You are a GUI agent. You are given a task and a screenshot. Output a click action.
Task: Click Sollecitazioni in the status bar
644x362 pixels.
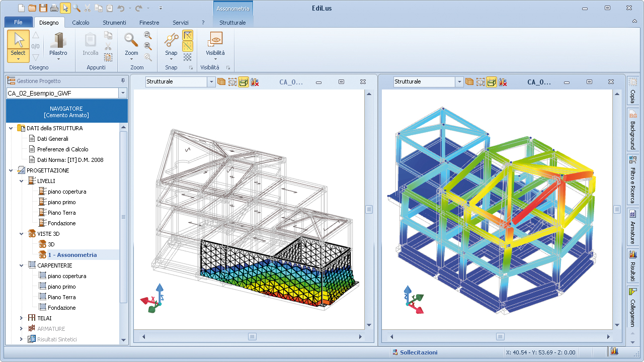point(419,352)
